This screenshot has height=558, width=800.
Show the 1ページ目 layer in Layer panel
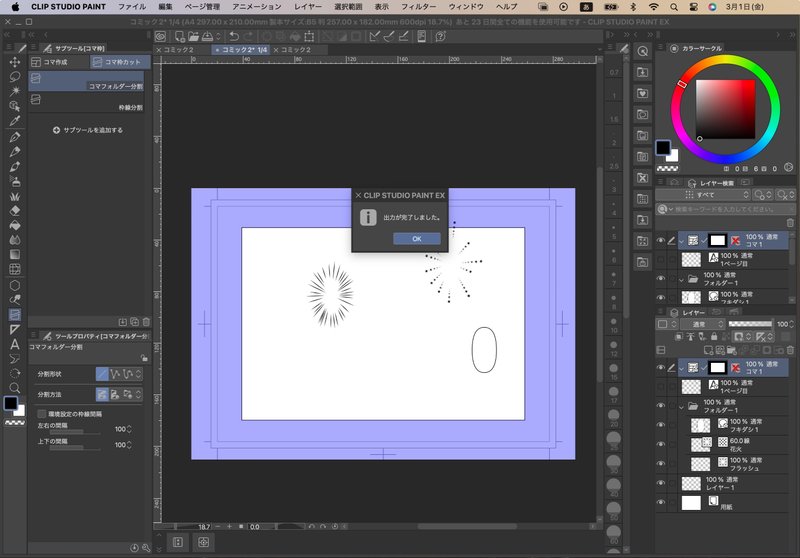[x=661, y=387]
